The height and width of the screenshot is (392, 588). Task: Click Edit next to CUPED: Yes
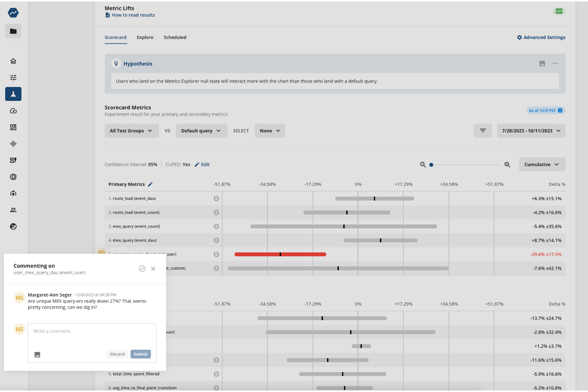[x=202, y=164]
